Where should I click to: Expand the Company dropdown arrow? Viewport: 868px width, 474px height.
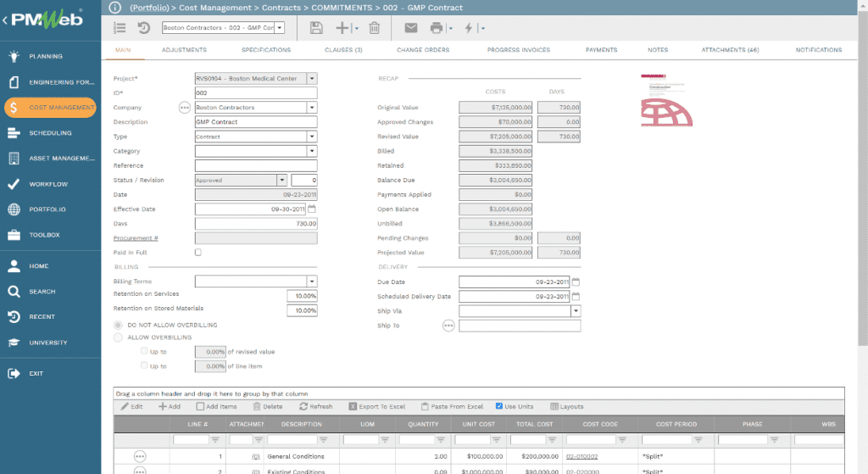tap(312, 108)
